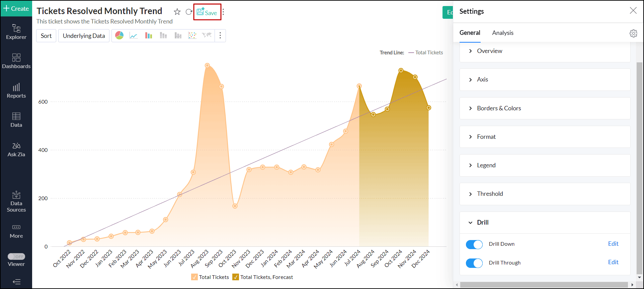Collapse the Drill section

click(482, 223)
